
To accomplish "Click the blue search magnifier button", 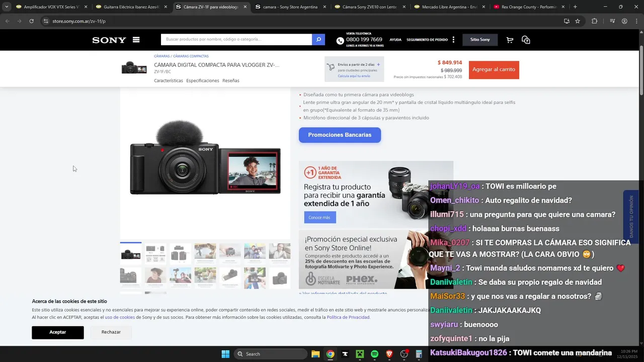I will (x=318, y=39).
